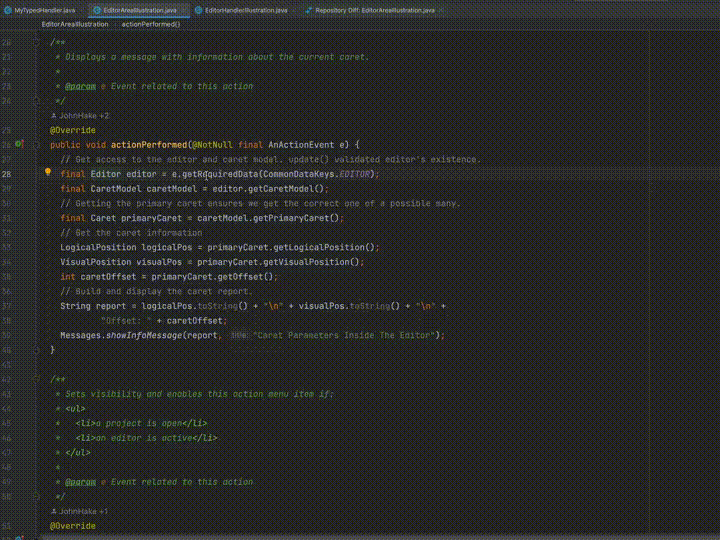The height and width of the screenshot is (540, 720).
Task: Click showInfoMessage method call
Action: (x=144, y=336)
